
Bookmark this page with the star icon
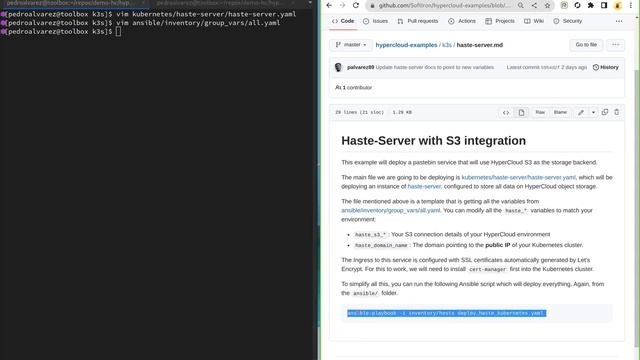547,6
